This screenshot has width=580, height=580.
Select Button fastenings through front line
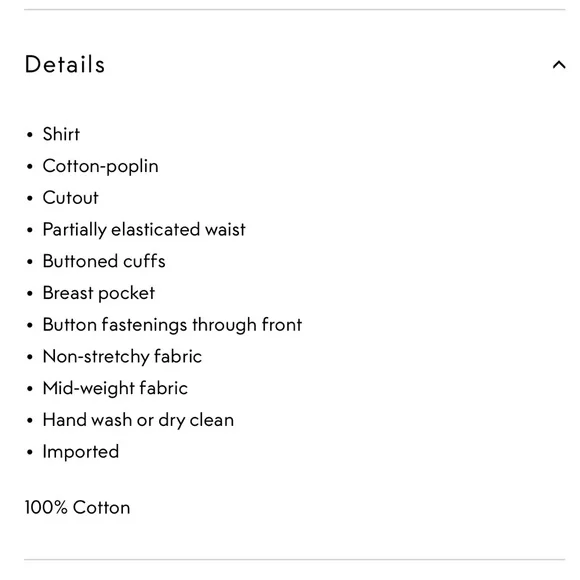(x=172, y=325)
